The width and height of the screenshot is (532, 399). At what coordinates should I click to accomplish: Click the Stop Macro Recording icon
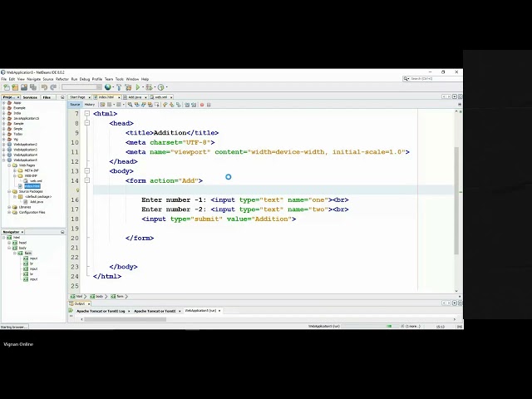tap(209, 105)
